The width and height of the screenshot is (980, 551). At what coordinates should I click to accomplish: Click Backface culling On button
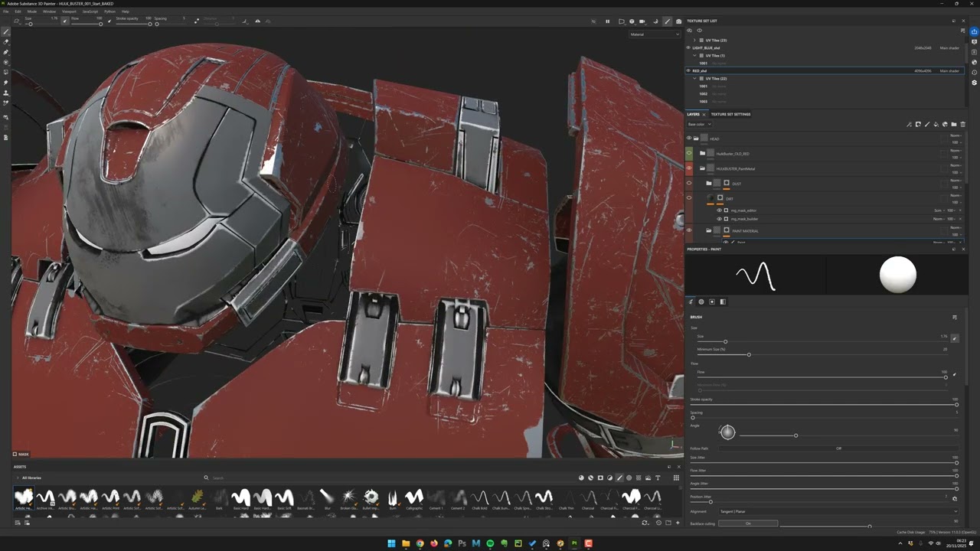[x=748, y=523]
